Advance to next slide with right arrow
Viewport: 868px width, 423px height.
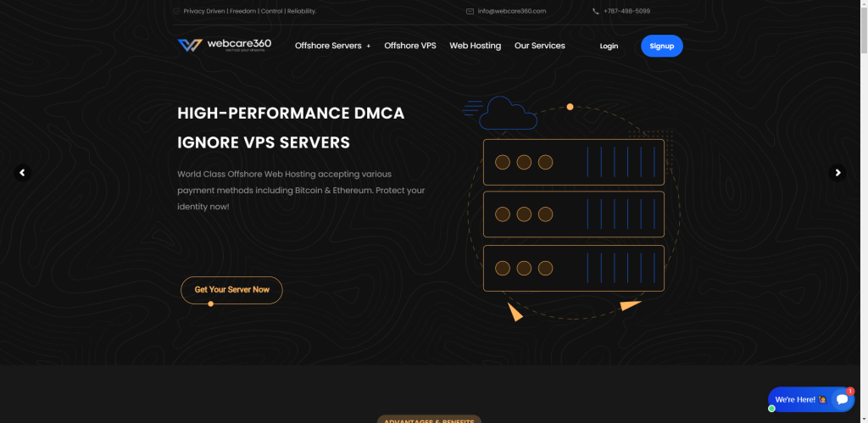(837, 172)
